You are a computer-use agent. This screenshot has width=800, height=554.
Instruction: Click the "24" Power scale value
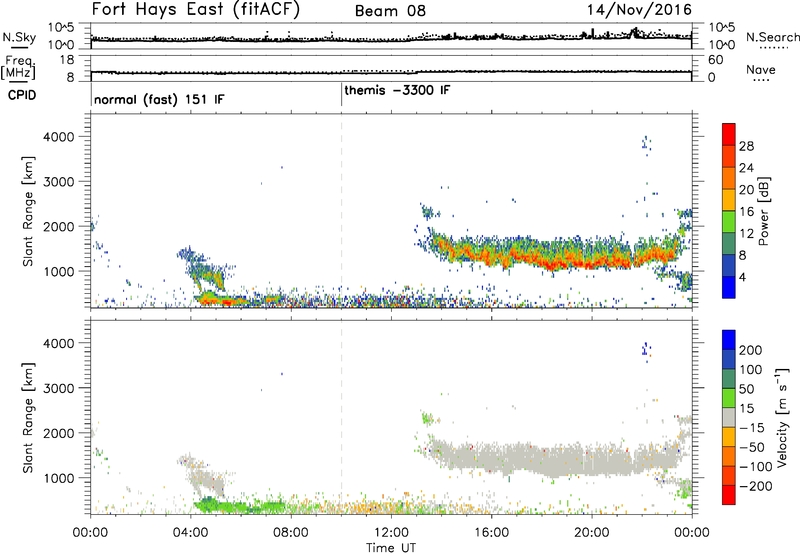click(x=746, y=168)
